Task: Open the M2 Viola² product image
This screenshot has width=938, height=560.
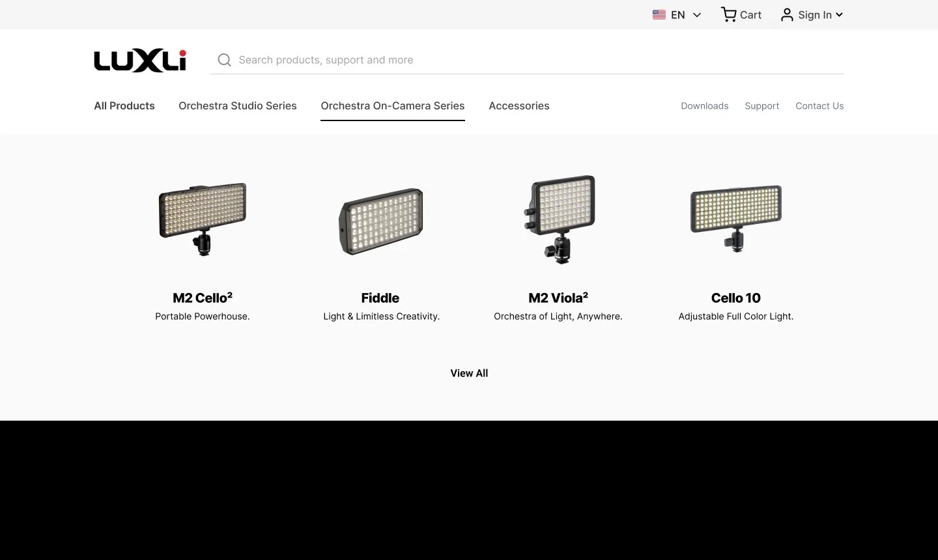Action: (x=559, y=219)
